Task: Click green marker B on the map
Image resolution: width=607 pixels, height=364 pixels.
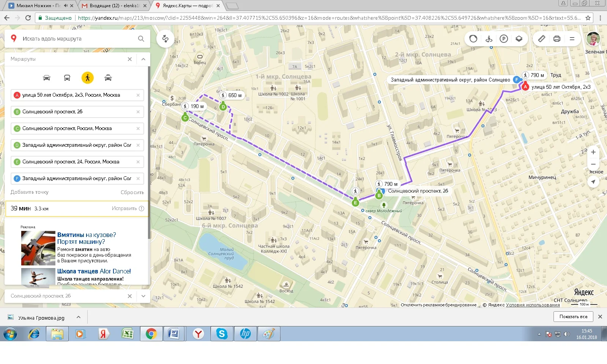Action: (x=379, y=195)
